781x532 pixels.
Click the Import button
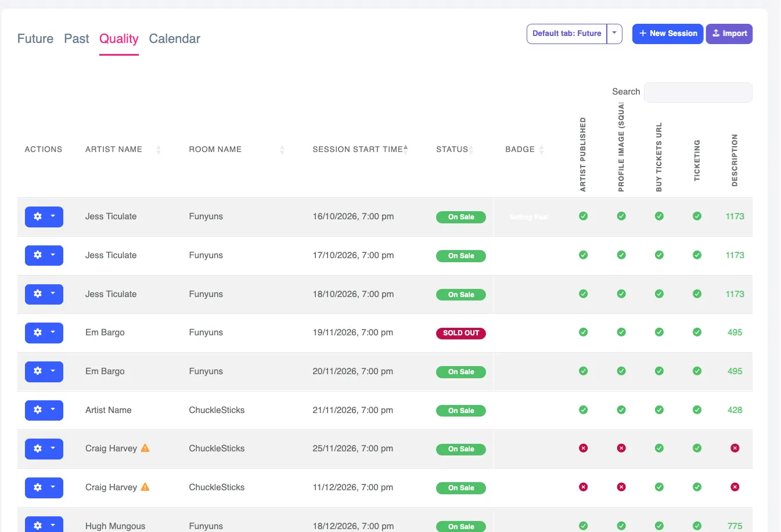729,34
